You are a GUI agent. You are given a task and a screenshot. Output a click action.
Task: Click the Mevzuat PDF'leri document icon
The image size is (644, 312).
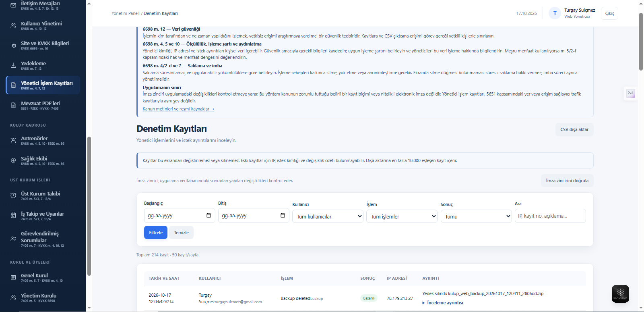click(13, 106)
